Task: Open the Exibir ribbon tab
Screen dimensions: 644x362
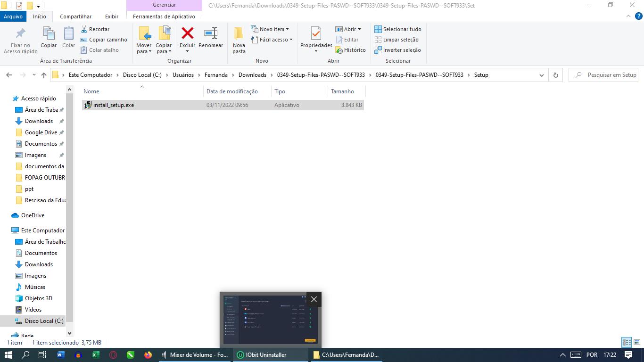Action: point(112,16)
